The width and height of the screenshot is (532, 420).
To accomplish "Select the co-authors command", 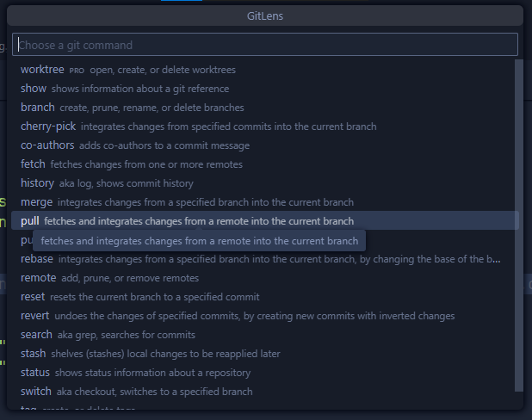I will click(47, 145).
